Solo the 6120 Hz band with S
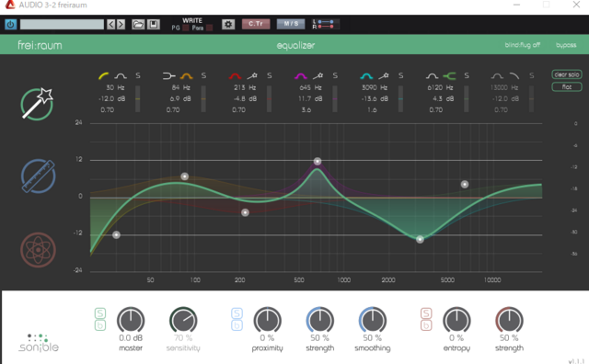The width and height of the screenshot is (589, 364). [x=467, y=75]
